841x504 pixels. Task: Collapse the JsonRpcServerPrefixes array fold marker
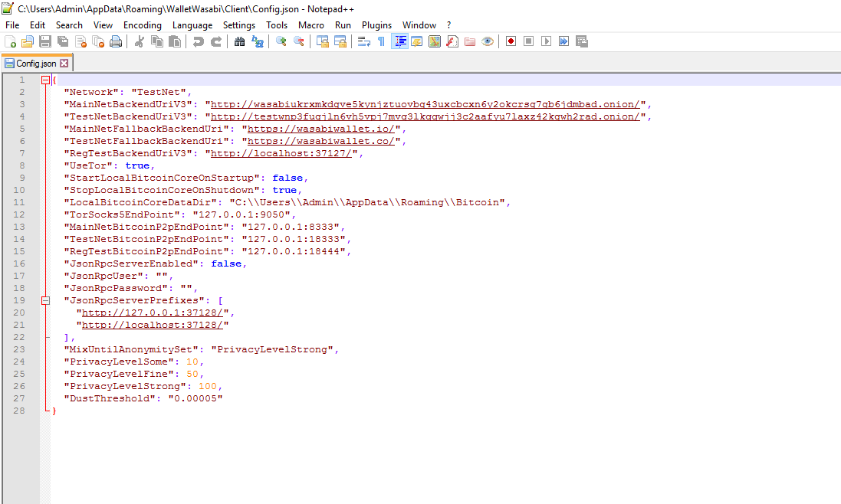tap(45, 300)
